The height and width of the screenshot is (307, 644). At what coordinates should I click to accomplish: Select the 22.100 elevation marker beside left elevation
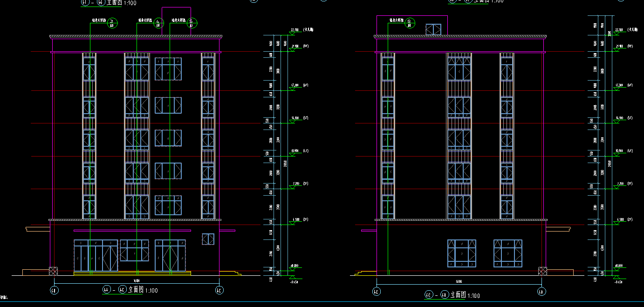295,30
